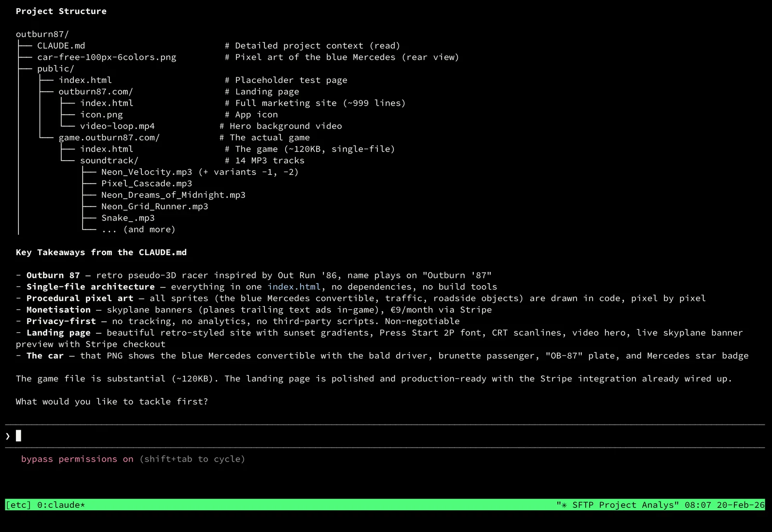The image size is (772, 532).
Task: Click the tmux clock '08:07'
Action: click(x=698, y=505)
